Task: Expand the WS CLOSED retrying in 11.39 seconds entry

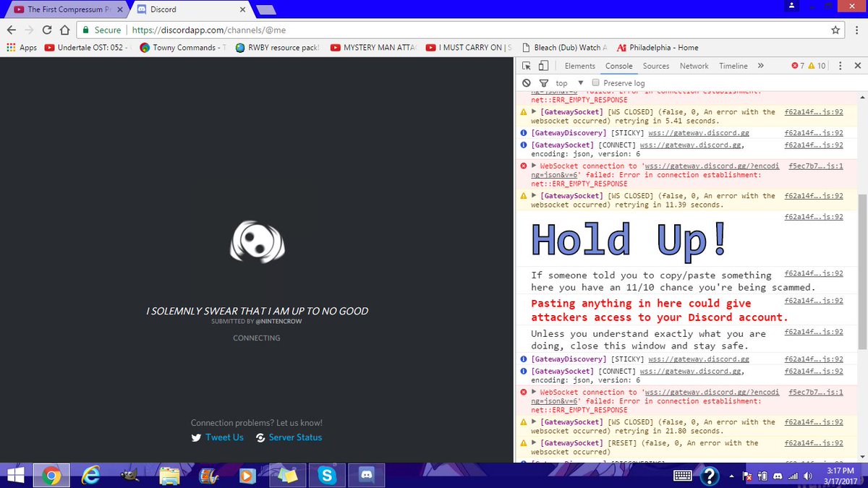Action: [x=534, y=196]
